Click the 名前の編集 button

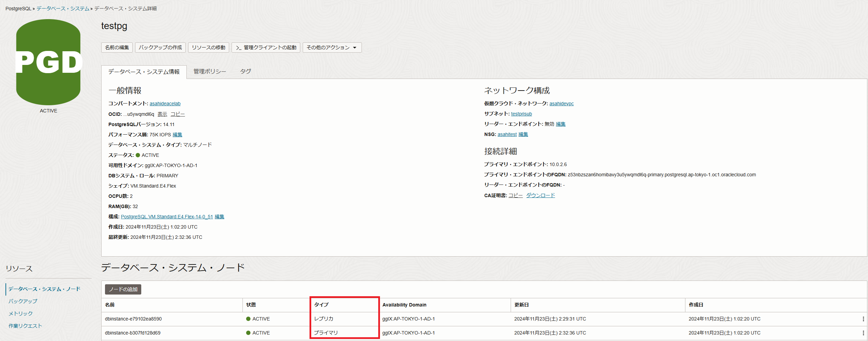117,47
